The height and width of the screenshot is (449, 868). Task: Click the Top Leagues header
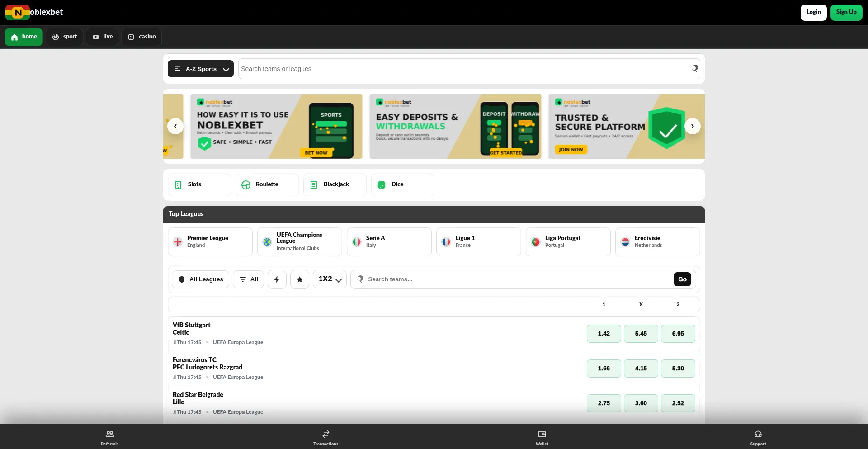(434, 214)
